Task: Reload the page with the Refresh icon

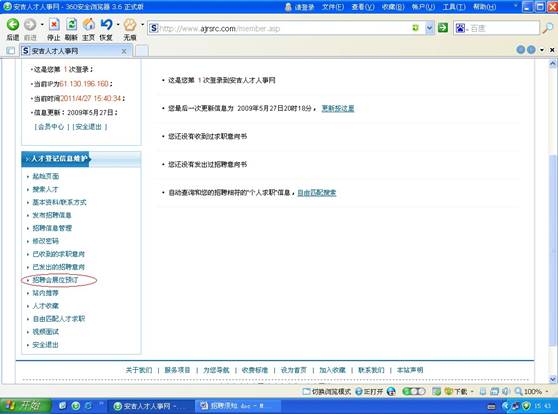Action: tap(72, 25)
